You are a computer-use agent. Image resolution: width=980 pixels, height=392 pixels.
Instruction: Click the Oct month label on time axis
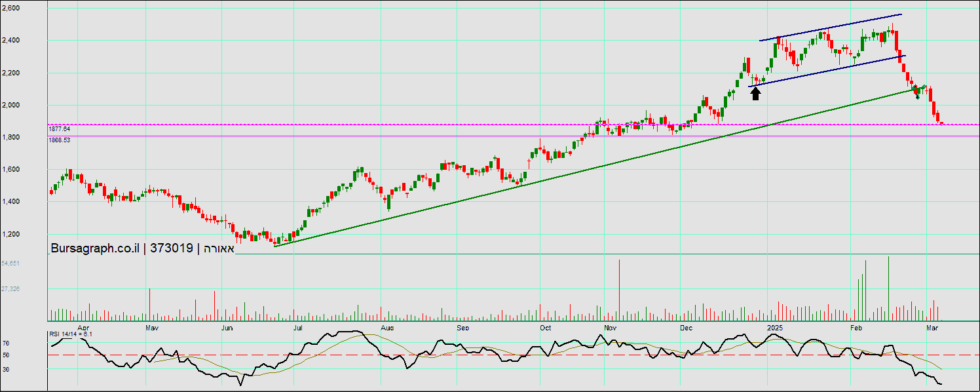point(545,327)
